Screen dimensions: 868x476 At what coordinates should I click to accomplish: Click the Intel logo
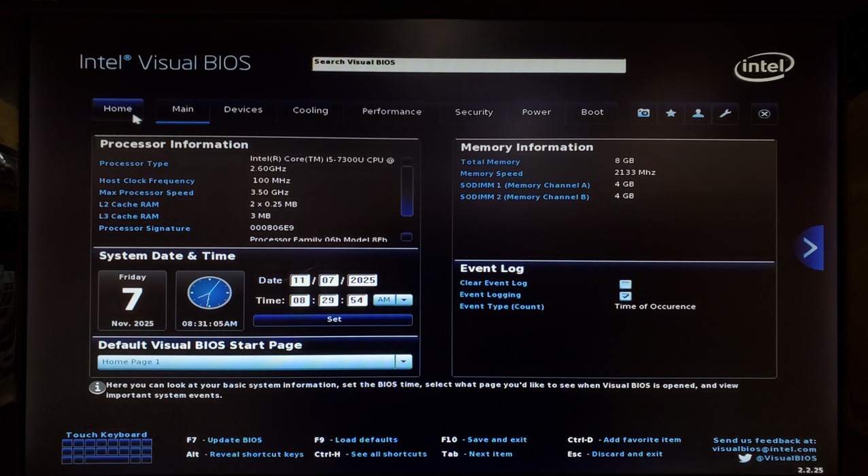click(x=764, y=67)
